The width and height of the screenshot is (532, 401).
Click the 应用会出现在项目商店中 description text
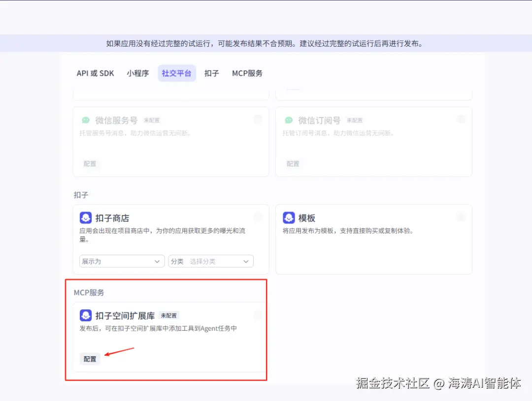pos(163,235)
